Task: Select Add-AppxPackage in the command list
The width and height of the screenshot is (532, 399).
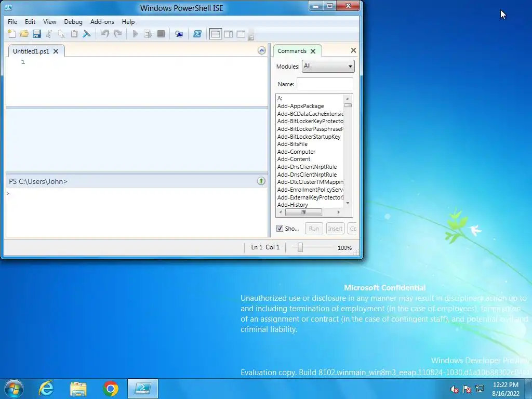Action: click(x=301, y=106)
